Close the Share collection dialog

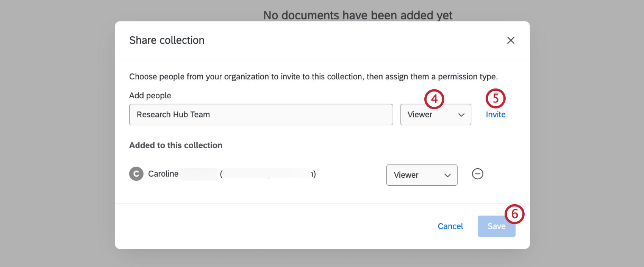click(511, 40)
